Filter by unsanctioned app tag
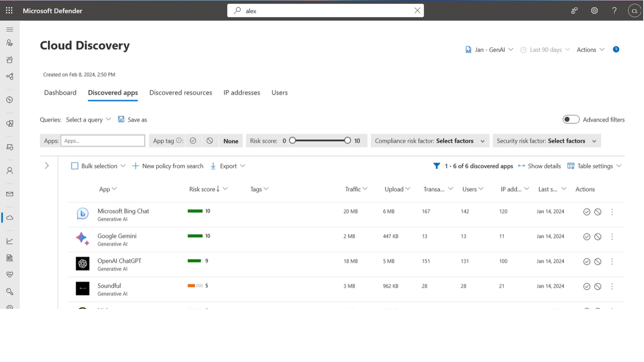This screenshot has width=644, height=362. tap(209, 141)
